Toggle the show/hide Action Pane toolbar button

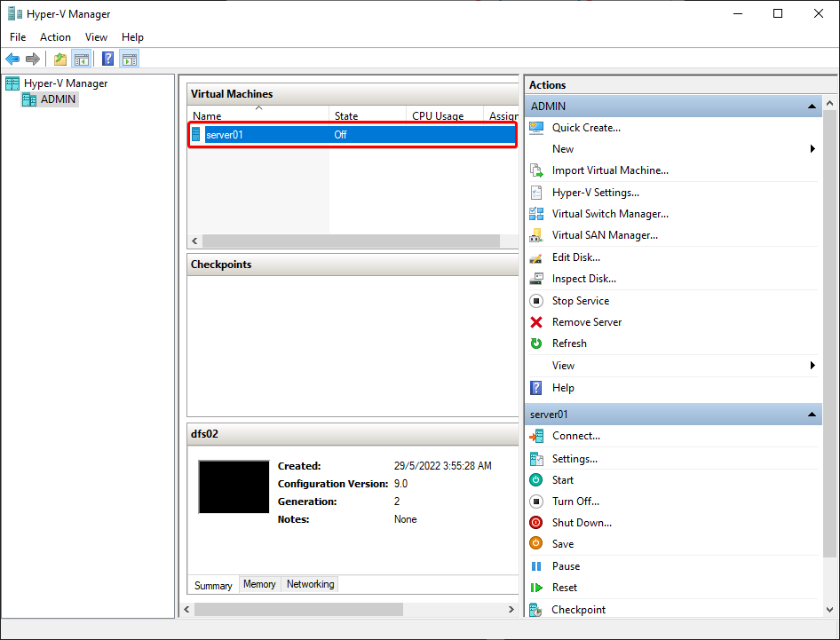(129, 59)
